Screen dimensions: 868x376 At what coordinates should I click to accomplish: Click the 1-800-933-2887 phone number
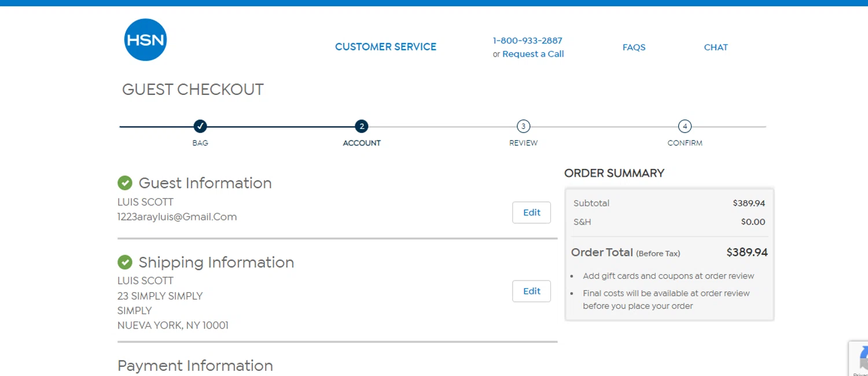point(527,40)
